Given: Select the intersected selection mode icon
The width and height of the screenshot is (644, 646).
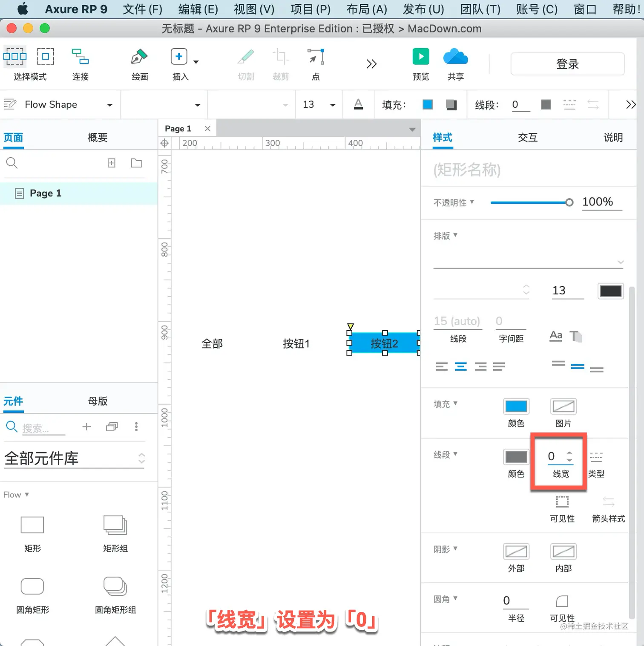Looking at the screenshot, I should (15, 56).
